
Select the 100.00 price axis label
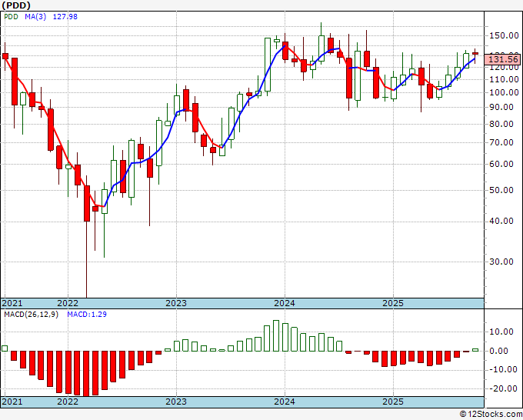[x=504, y=92]
